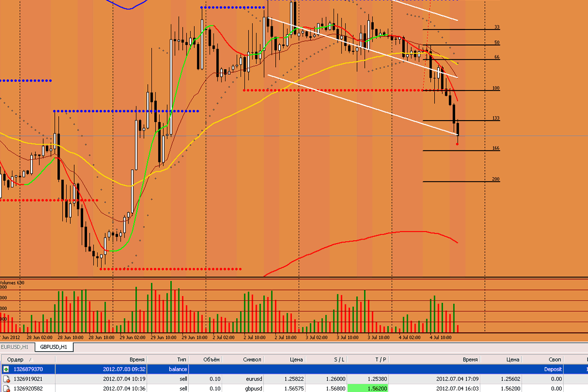The width and height of the screenshot is (588, 392).
Task: Click the Volumes 690 indicator label
Action: 11,282
